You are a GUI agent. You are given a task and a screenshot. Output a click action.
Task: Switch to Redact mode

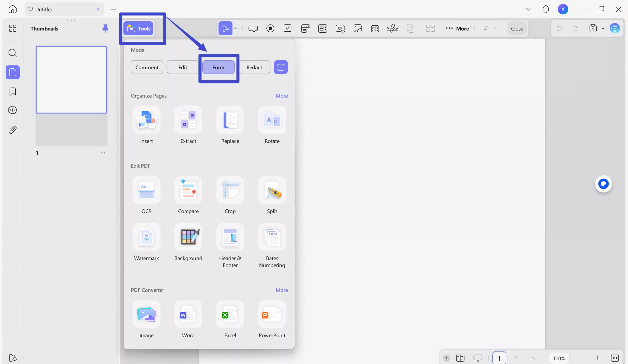(x=254, y=67)
